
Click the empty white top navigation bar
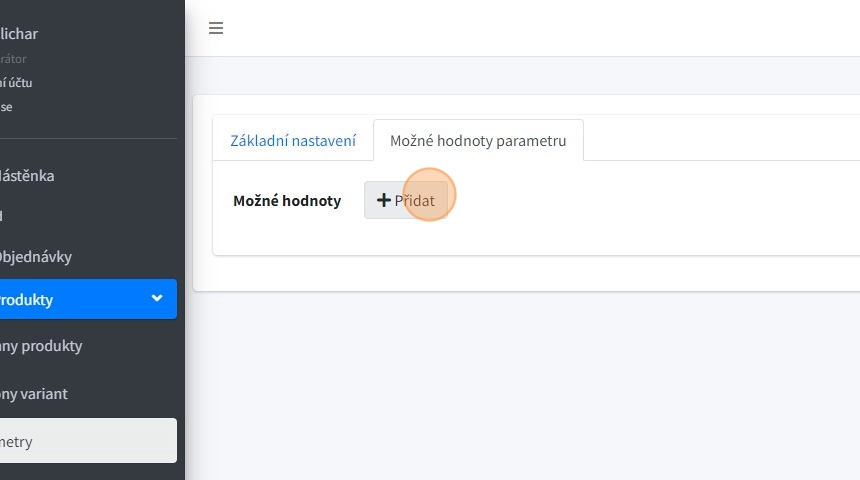pyautogui.click(x=540, y=28)
